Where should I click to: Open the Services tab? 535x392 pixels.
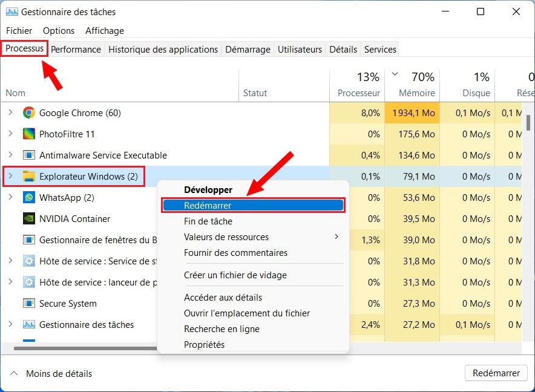(380, 49)
